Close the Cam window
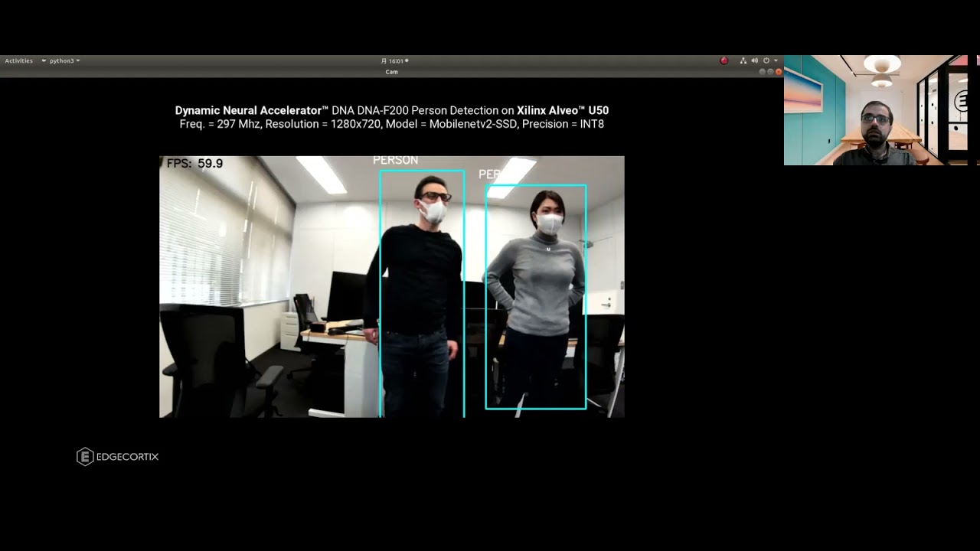Image resolution: width=980 pixels, height=551 pixels. (x=779, y=72)
